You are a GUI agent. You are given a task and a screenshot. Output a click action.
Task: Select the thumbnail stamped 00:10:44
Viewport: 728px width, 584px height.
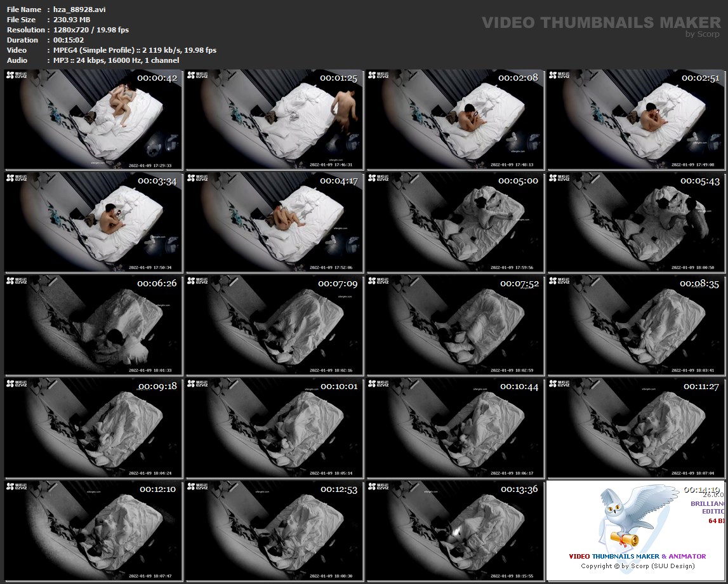pos(456,428)
